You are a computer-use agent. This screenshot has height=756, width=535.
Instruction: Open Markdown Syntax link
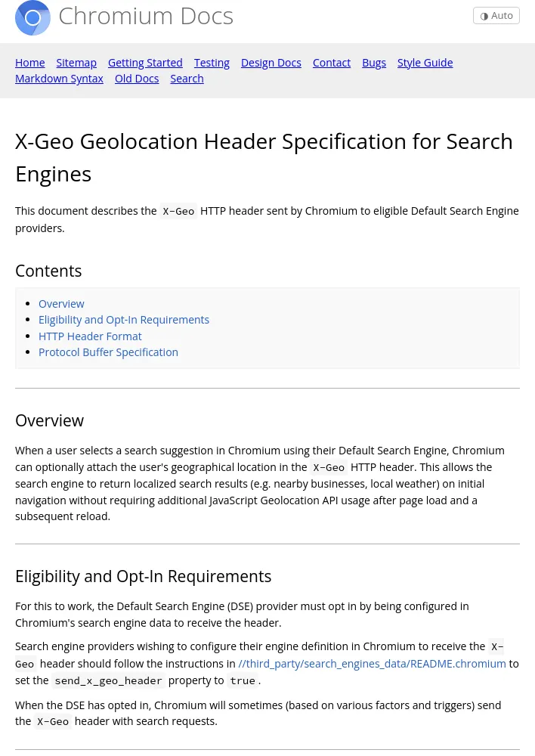(x=59, y=79)
